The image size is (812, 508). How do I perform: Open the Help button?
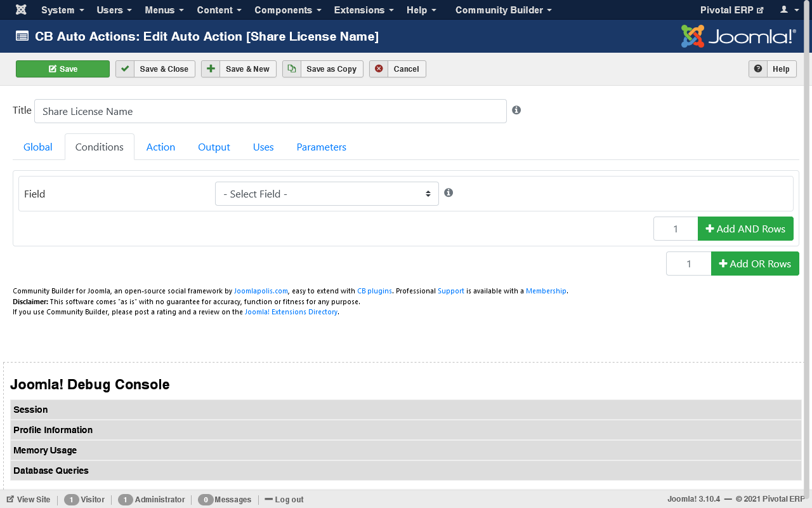tap(773, 69)
